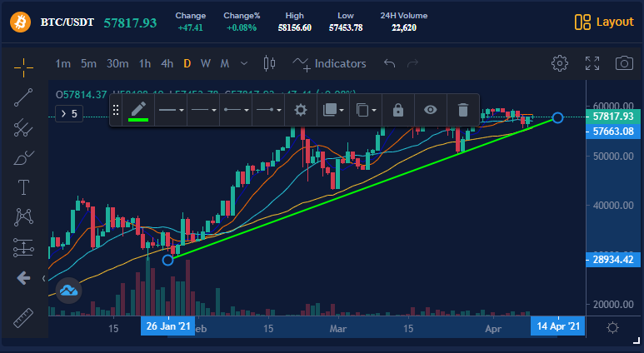Click the cloud save chart icon
This screenshot has width=644, height=353.
pyautogui.click(x=68, y=291)
